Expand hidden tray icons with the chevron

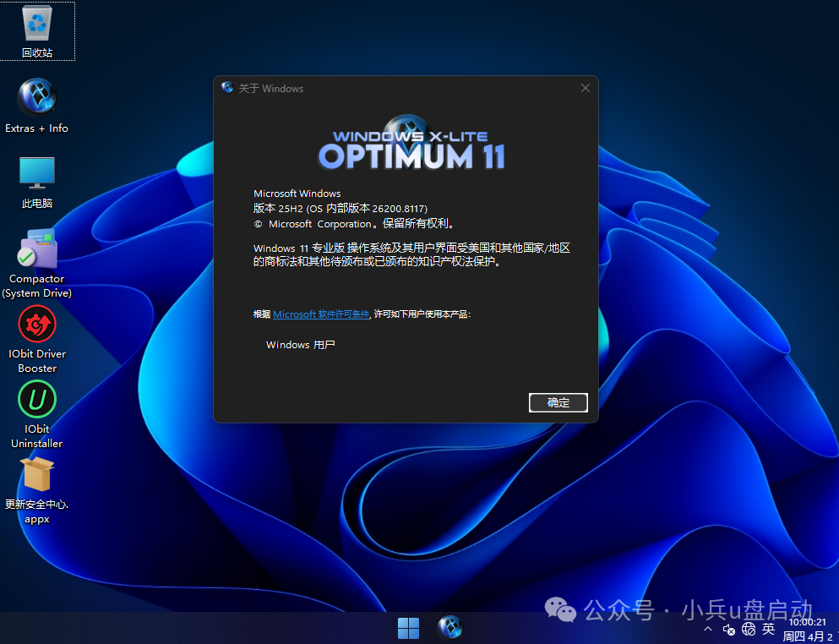pyautogui.click(x=708, y=629)
